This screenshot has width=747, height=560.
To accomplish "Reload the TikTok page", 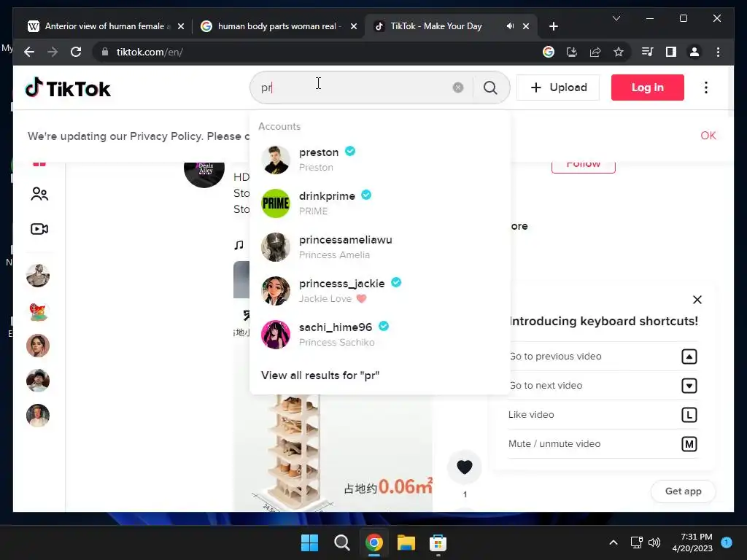I will click(x=76, y=52).
